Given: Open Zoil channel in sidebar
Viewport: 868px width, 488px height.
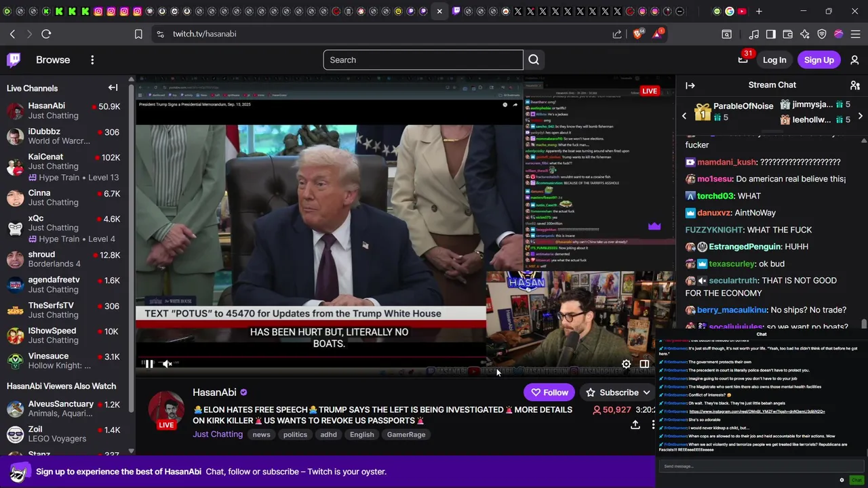Looking at the screenshot, I should click(64, 434).
